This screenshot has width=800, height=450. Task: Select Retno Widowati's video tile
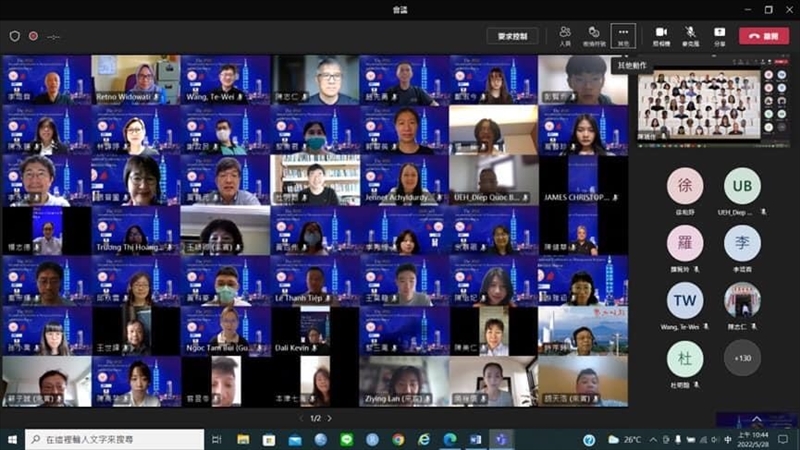pos(136,80)
